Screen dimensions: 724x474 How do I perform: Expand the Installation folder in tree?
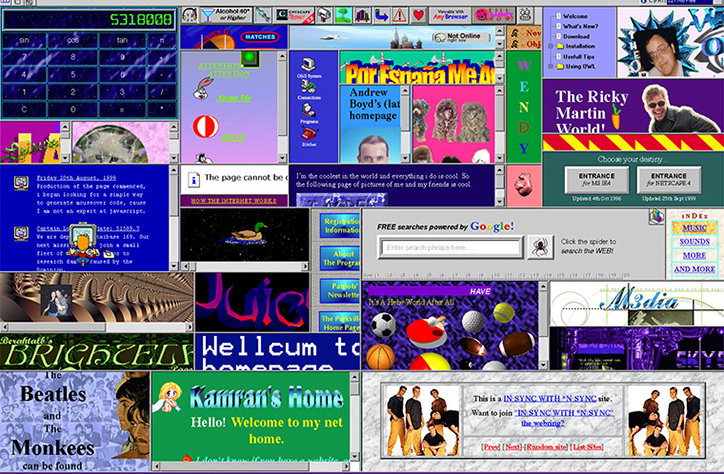[x=550, y=46]
